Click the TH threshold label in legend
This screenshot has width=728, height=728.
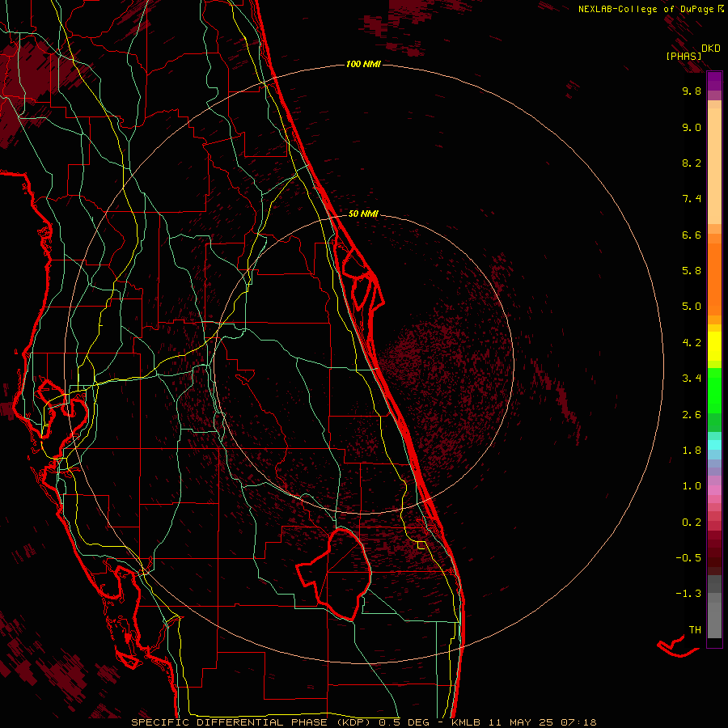[695, 629]
